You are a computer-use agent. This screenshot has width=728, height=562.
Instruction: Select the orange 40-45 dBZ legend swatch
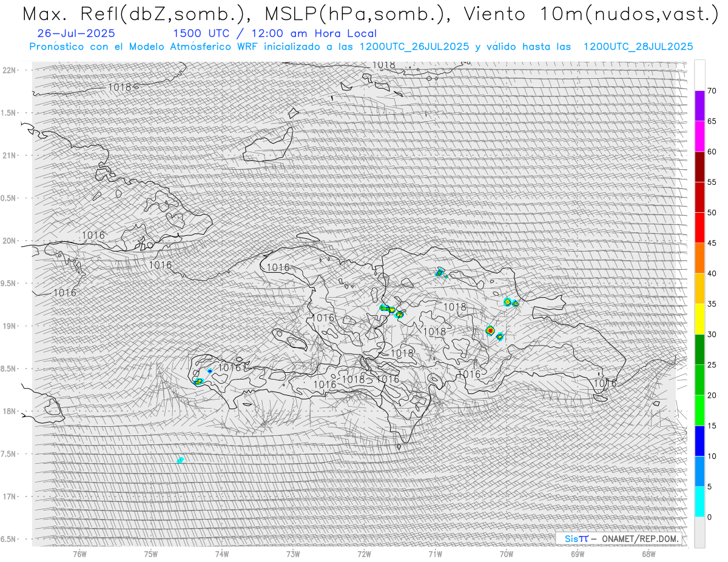699,258
